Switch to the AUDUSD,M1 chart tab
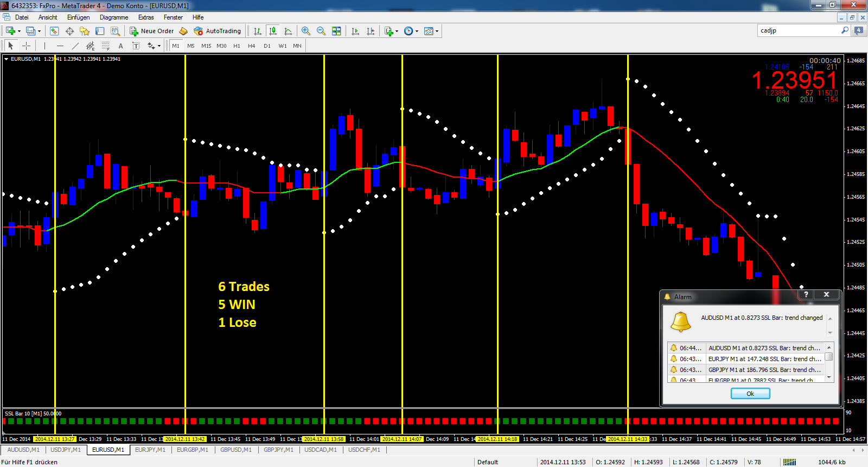 [23, 450]
